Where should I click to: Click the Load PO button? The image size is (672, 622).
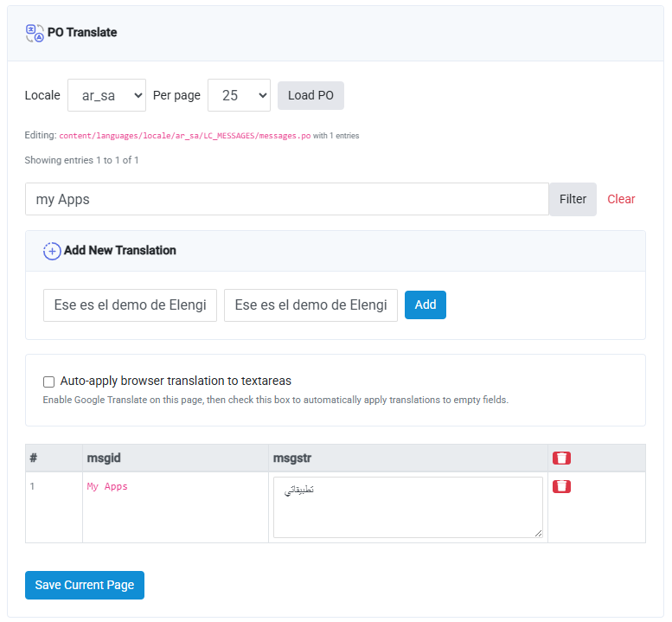coord(310,95)
